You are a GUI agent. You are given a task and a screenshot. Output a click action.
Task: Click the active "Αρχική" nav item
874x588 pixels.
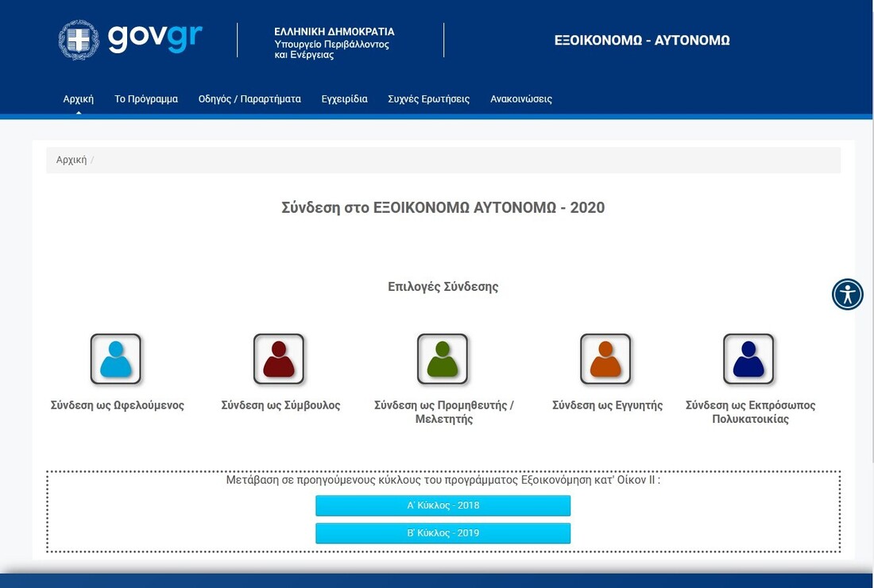tap(78, 99)
